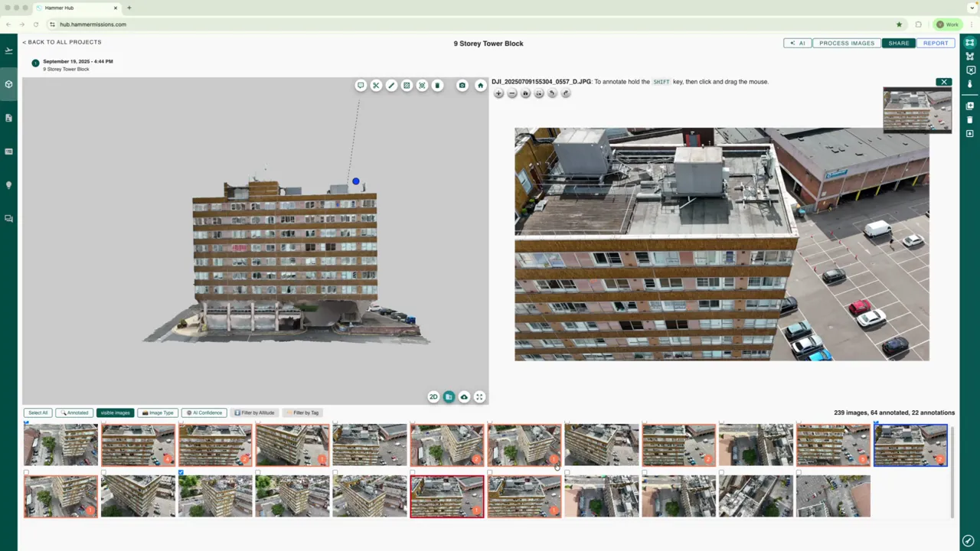Toggle the visible images filter
Screen dimensions: 980x551
(x=115, y=412)
